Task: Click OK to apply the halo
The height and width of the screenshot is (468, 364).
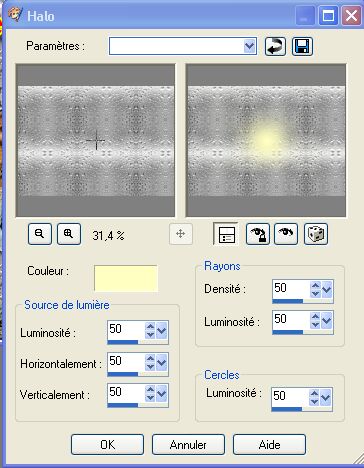Action: [x=107, y=445]
